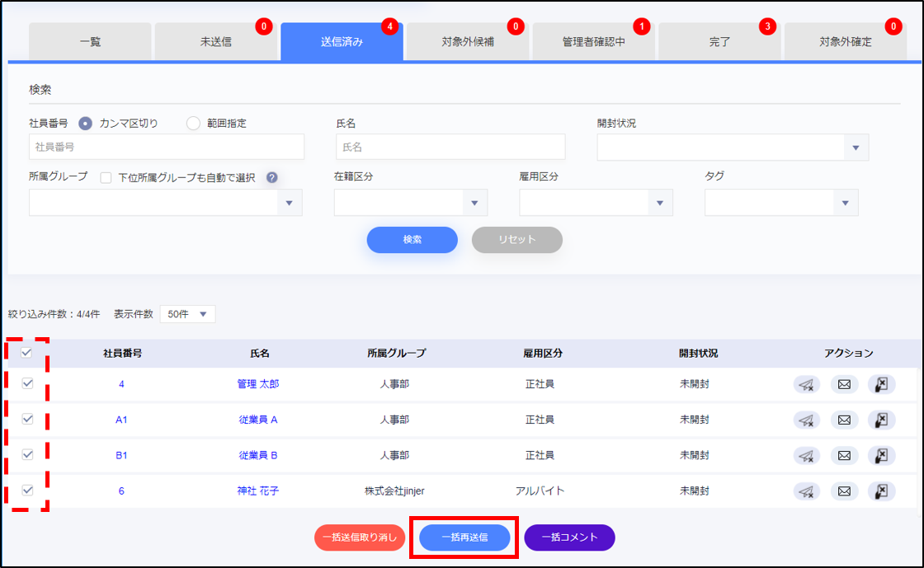Expand the 雇用区分 dropdown
This screenshot has width=924, height=568.
tap(596, 203)
